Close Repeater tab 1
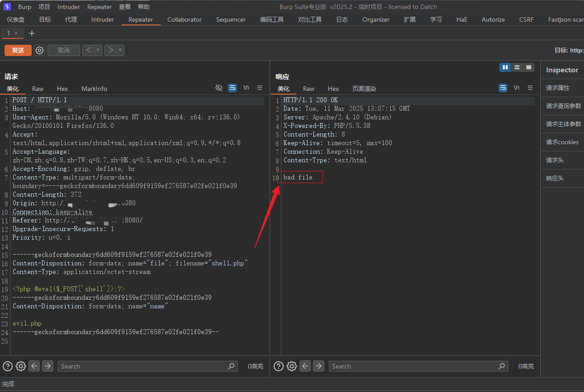Screen dimensions: 584x392 pyautogui.click(x=16, y=33)
